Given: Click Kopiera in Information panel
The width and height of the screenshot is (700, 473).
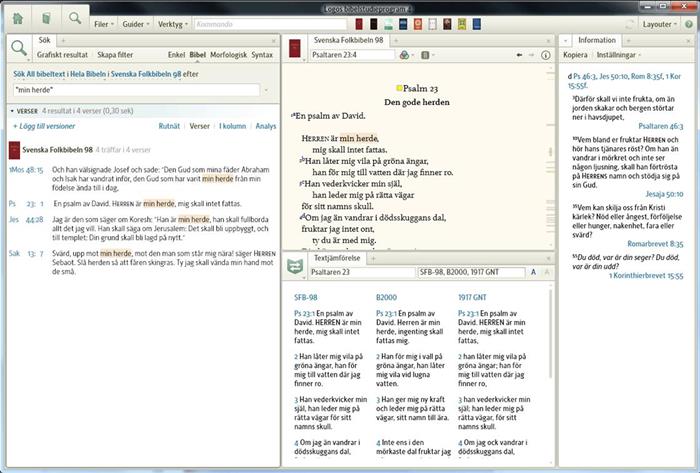Looking at the screenshot, I should tap(575, 55).
